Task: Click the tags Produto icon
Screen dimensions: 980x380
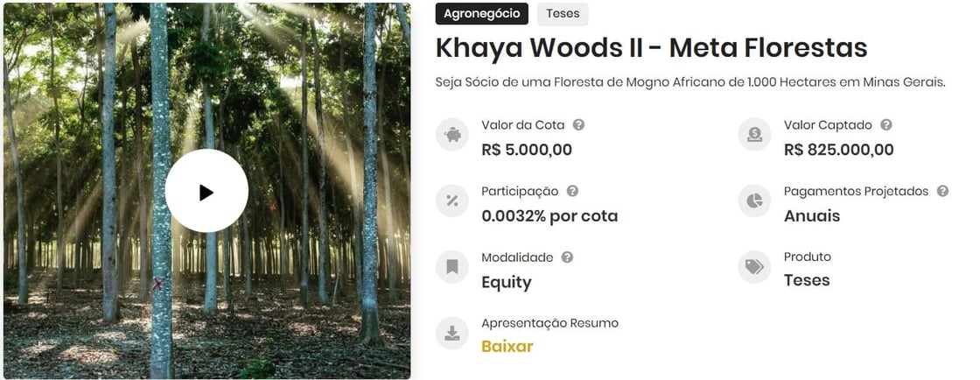Action: tap(754, 267)
